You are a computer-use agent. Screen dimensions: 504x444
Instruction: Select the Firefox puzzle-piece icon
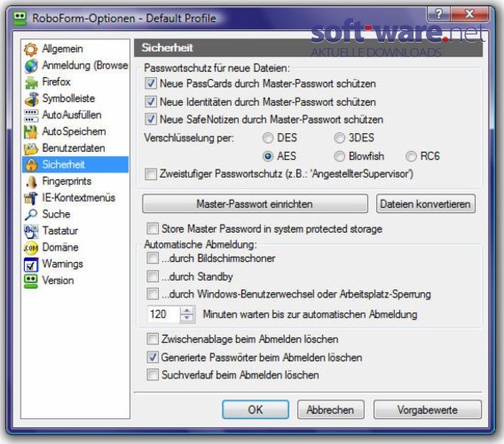[x=31, y=83]
